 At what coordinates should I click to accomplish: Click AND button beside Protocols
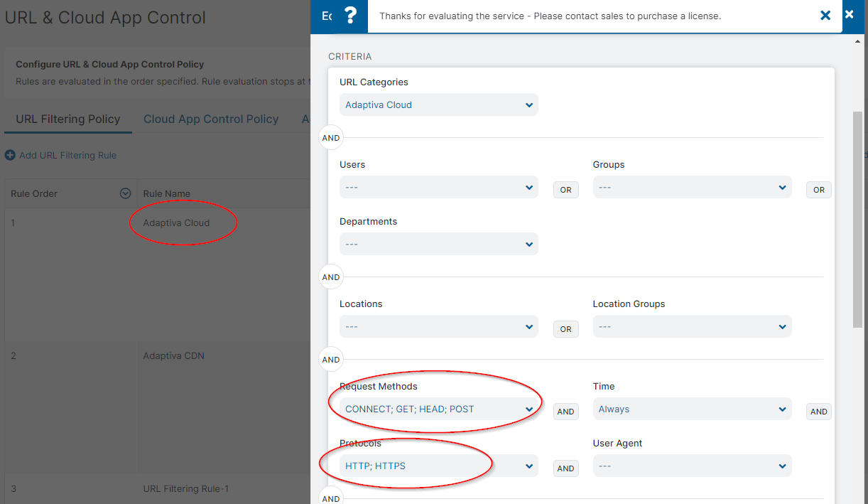(566, 468)
